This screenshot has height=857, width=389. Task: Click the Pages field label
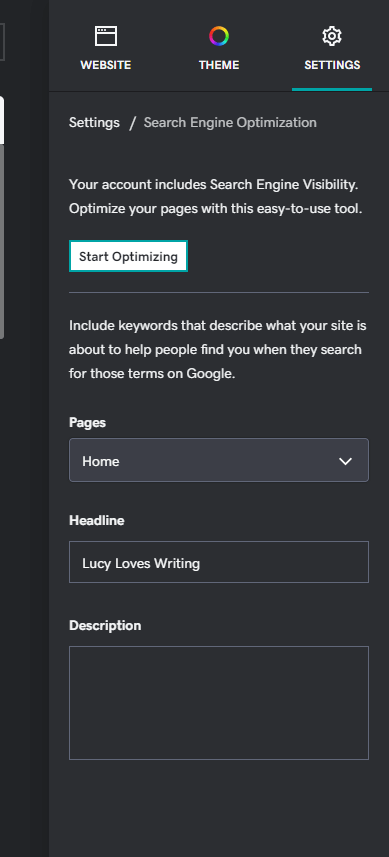click(x=87, y=422)
